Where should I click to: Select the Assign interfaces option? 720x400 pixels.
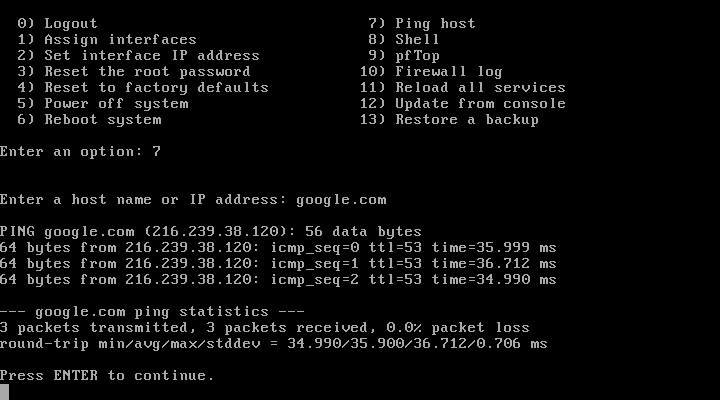coord(119,39)
